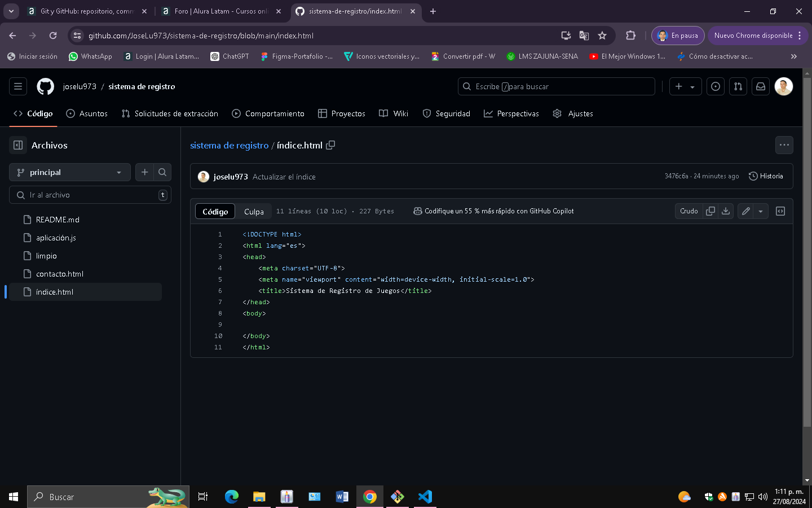Open the Comportamiento tab
The image size is (812, 508).
(268, 113)
